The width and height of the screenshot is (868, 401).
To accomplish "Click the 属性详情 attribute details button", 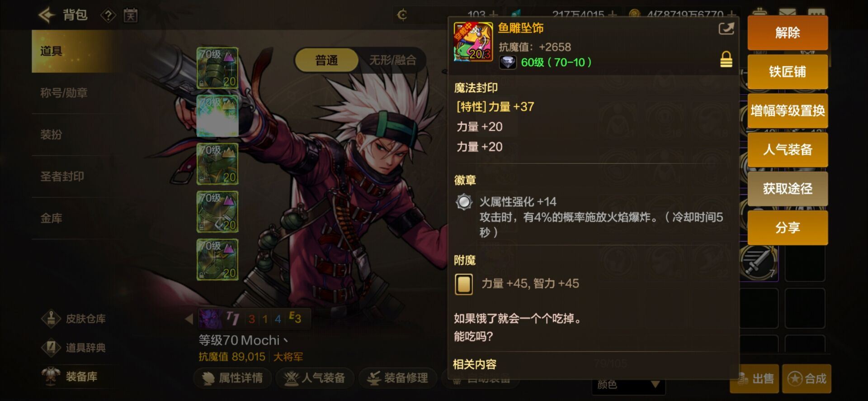I will [x=233, y=378].
